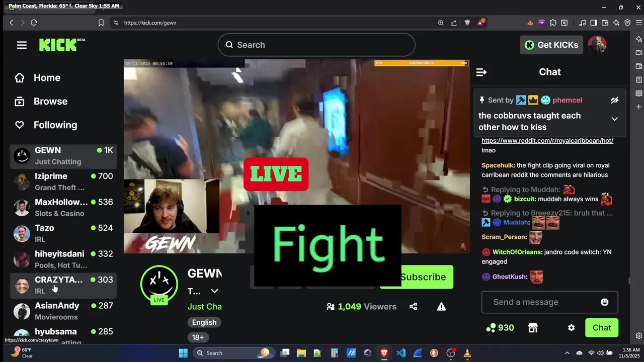Open emoji picker in message box
The width and height of the screenshot is (644, 362).
(604, 302)
